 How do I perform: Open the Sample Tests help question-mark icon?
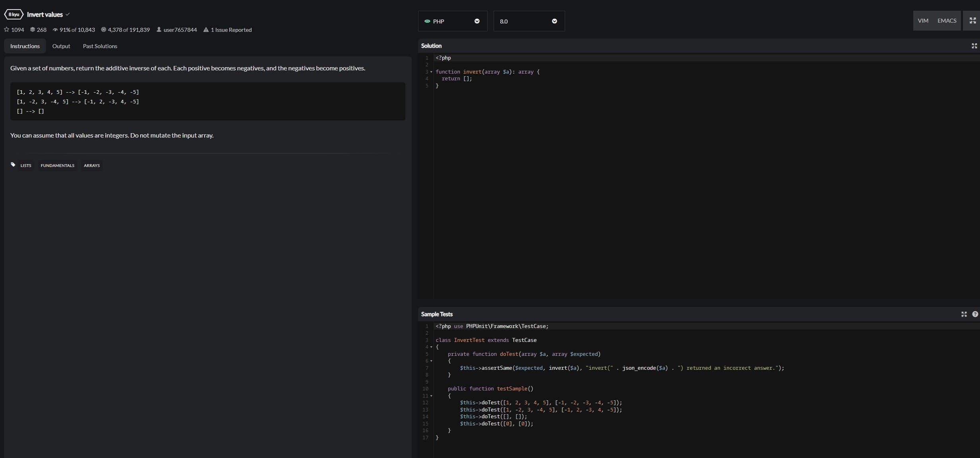(x=975, y=314)
